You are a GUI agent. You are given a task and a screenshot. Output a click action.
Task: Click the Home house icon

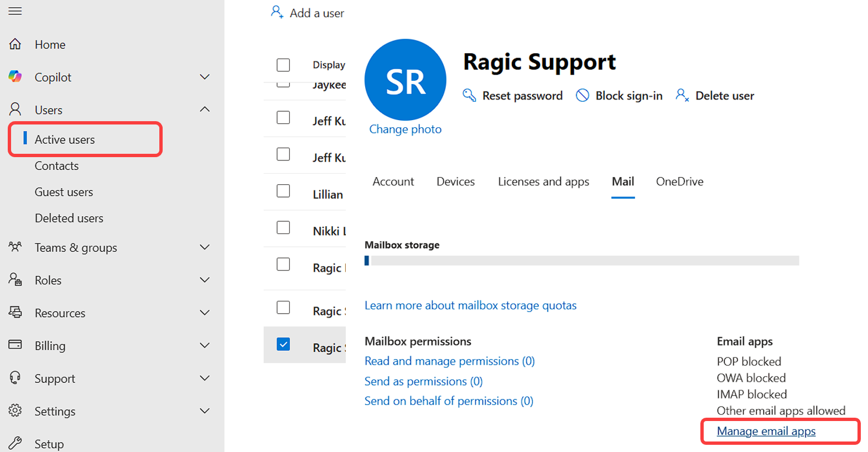pos(15,44)
